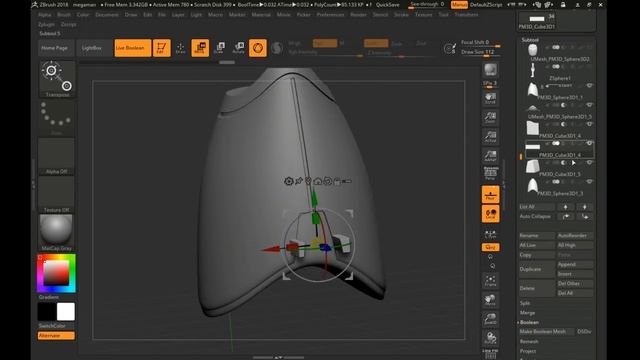
Task: Open the Alpha menu
Action: (44, 15)
